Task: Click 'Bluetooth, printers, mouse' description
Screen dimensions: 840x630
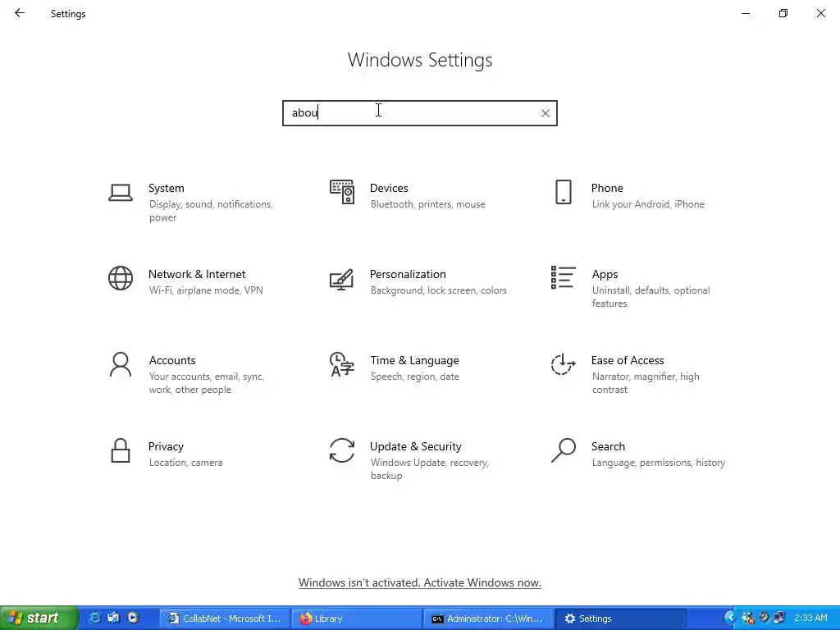Action: coord(427,204)
